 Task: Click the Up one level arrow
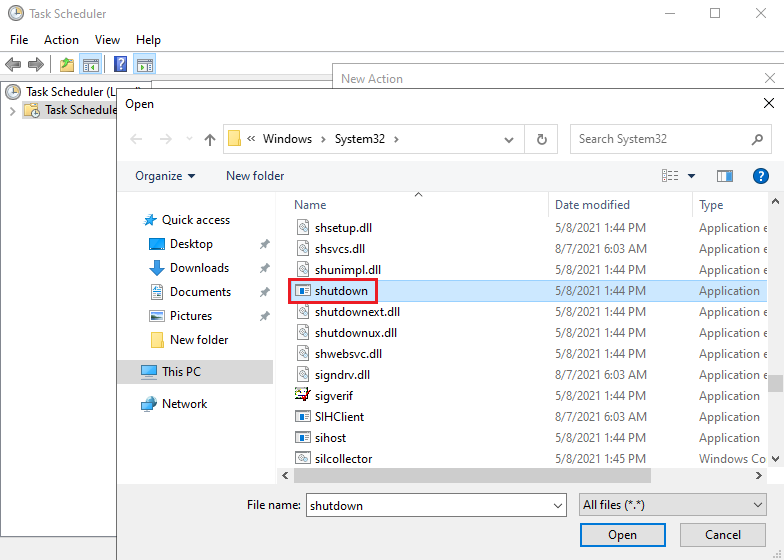point(210,140)
